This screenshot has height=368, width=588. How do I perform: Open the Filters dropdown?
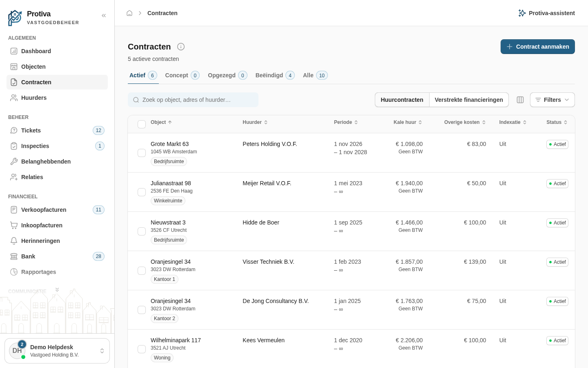point(552,100)
